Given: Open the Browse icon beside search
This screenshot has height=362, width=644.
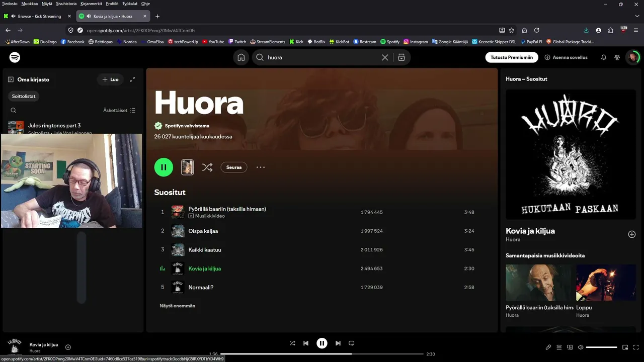Looking at the screenshot, I should [401, 57].
